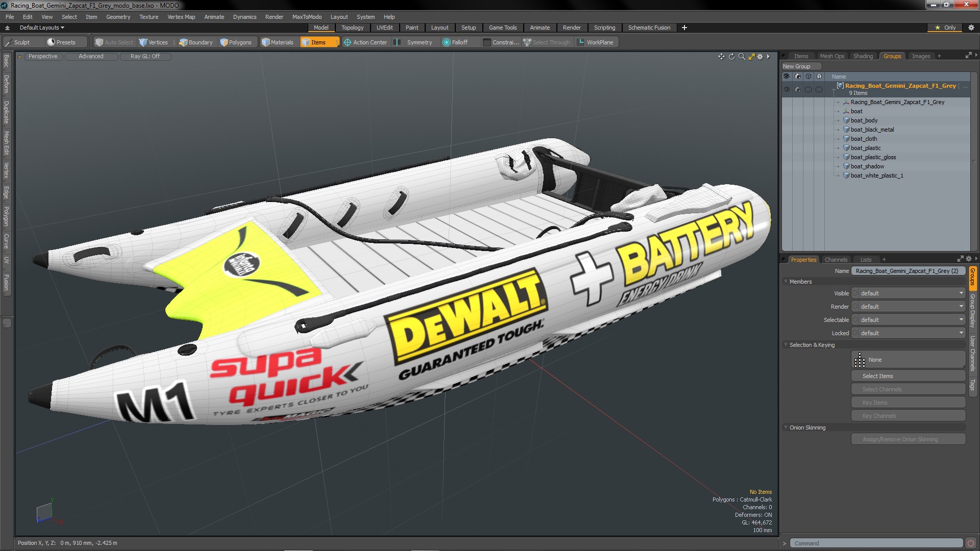The width and height of the screenshot is (980, 551).
Task: Click the Command input field
Action: click(x=876, y=543)
